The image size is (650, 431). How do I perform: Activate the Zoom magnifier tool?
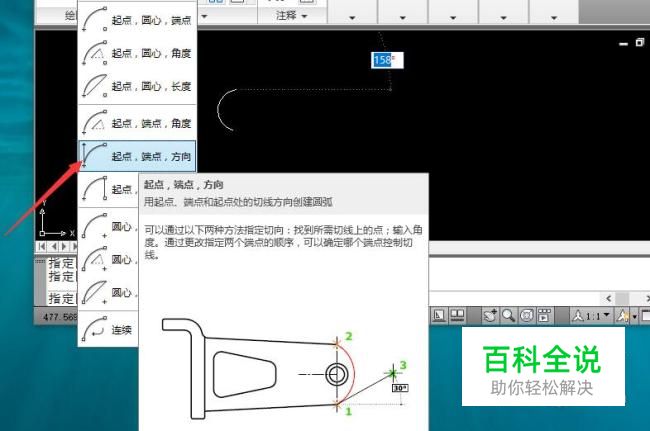(x=508, y=316)
